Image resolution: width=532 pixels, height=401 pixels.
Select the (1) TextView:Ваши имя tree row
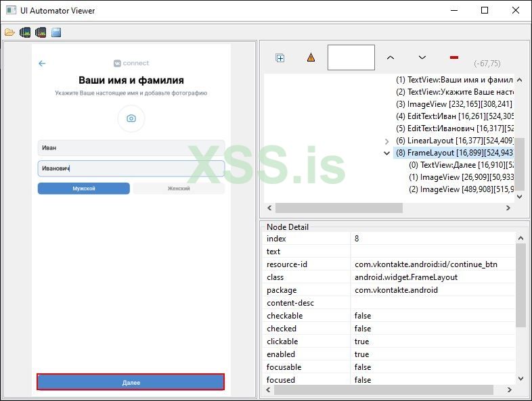(x=454, y=80)
